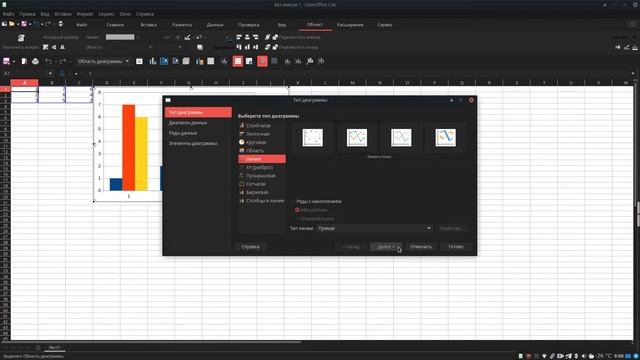This screenshot has height=360, width=640.
Task: Switch to Данные ribbon tab
Action: coord(215,25)
